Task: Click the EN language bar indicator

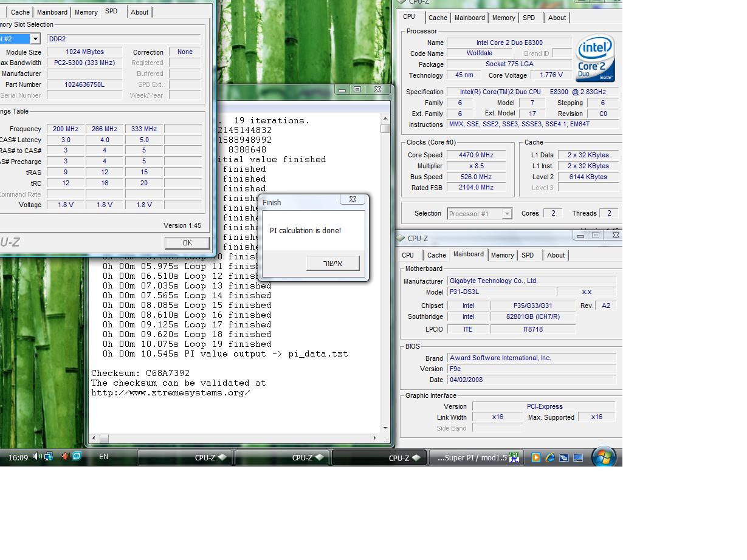Action: point(103,457)
